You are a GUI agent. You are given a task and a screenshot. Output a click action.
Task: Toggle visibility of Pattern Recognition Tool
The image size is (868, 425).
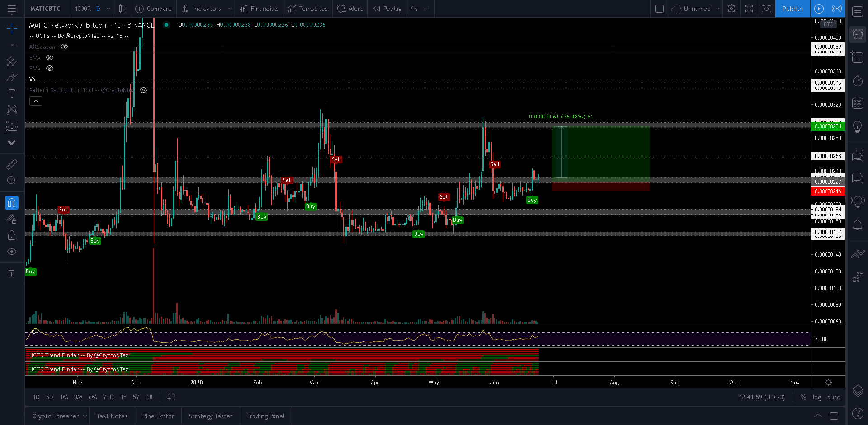coord(144,90)
